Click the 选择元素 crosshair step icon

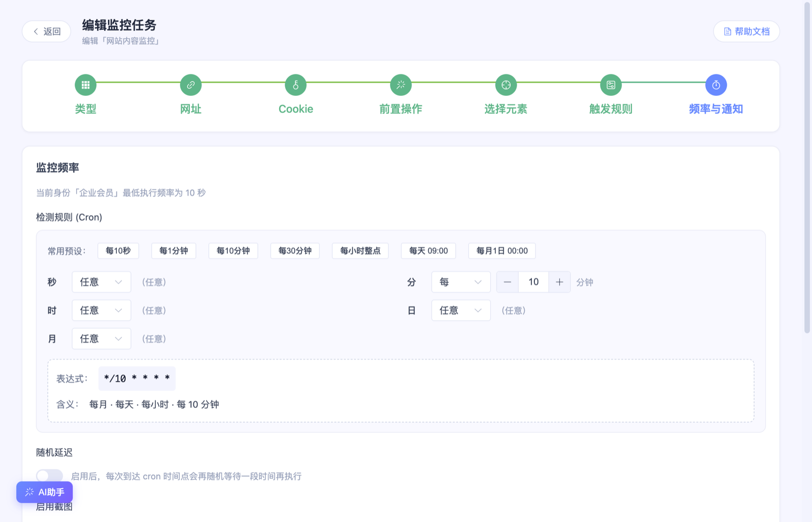coord(506,85)
